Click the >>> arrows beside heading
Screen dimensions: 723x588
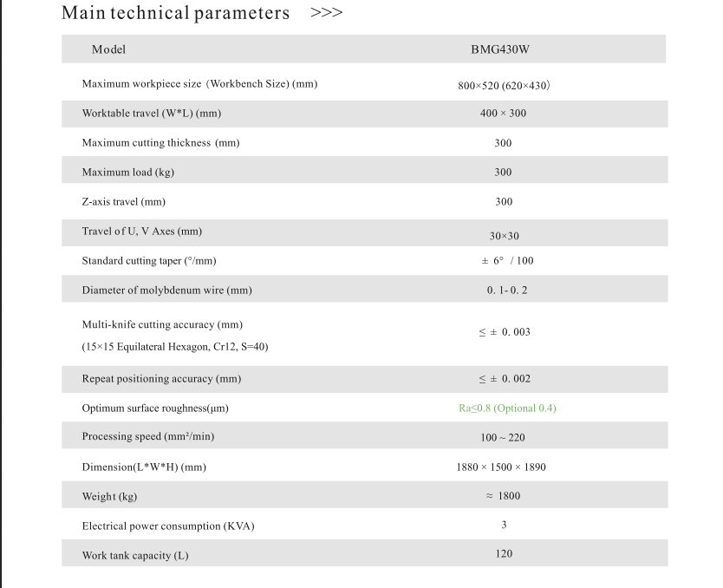(x=327, y=12)
